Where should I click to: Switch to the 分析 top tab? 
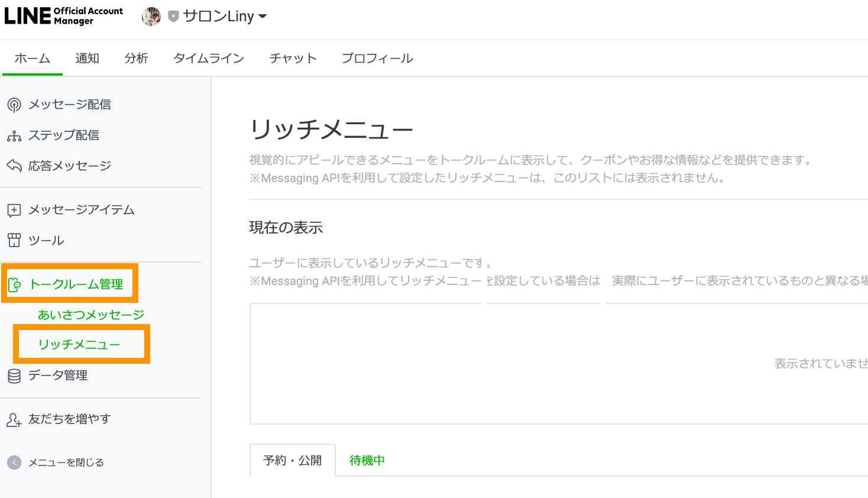pyautogui.click(x=136, y=59)
